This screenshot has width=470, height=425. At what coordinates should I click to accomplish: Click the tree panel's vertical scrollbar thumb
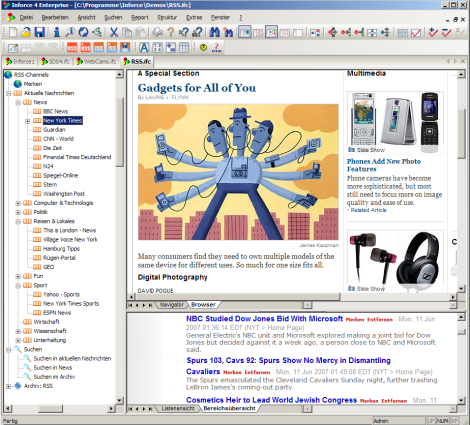coord(120,132)
